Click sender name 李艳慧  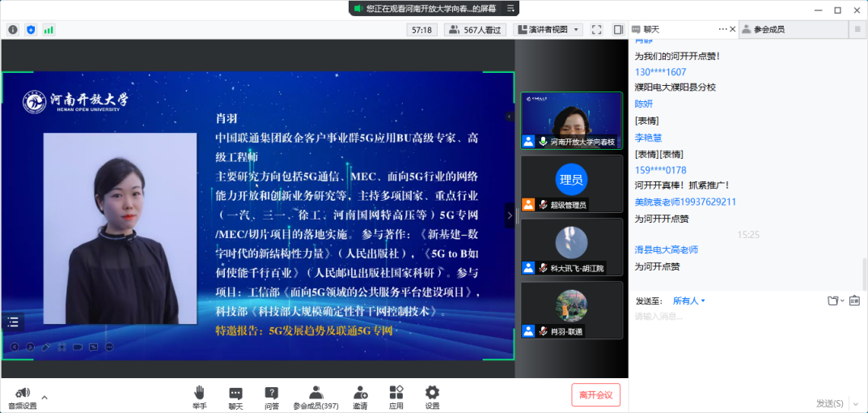point(648,138)
